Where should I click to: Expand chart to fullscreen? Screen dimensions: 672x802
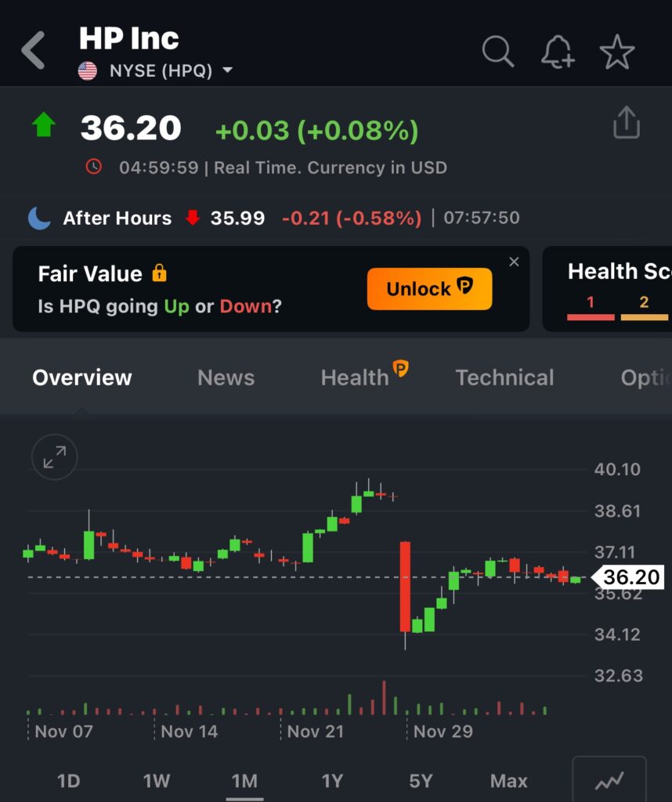[x=55, y=457]
